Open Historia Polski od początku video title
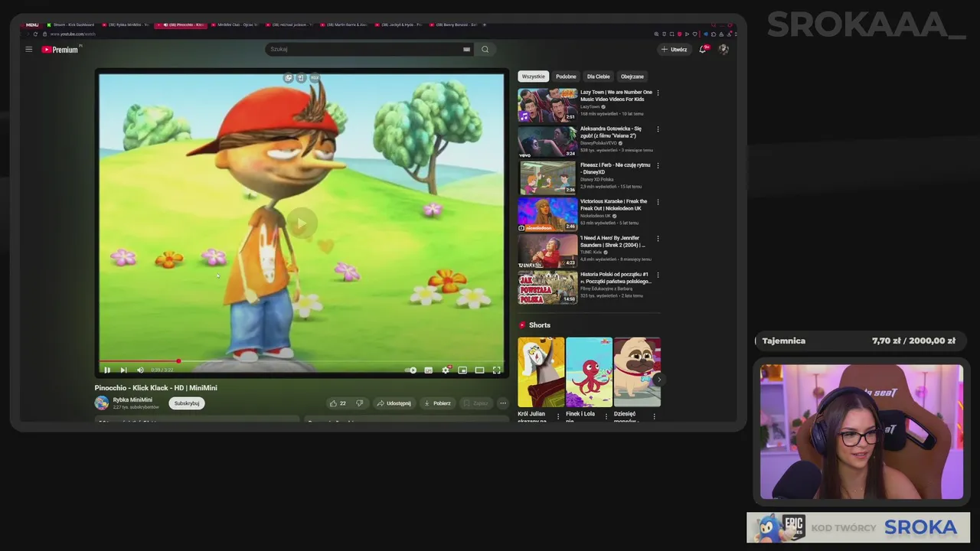 616,278
